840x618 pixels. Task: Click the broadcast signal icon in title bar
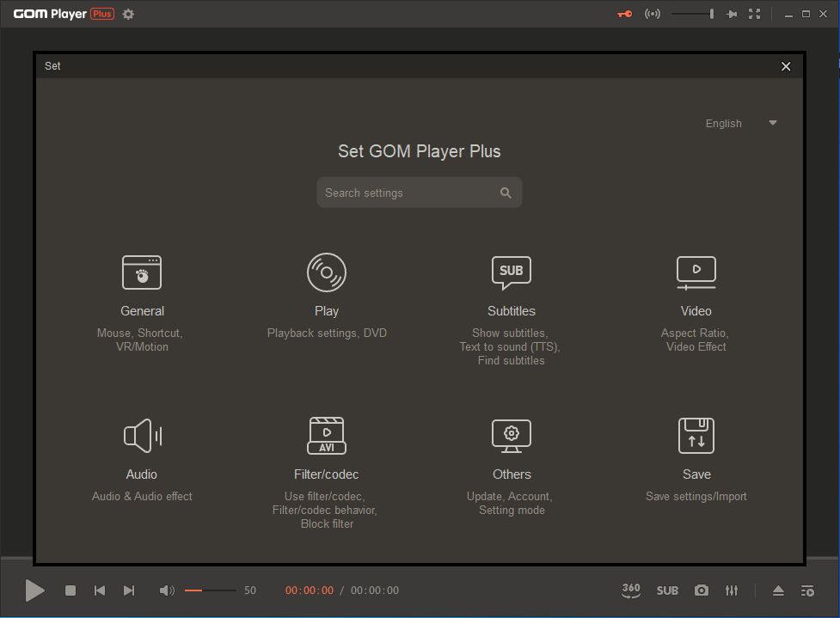tap(652, 14)
